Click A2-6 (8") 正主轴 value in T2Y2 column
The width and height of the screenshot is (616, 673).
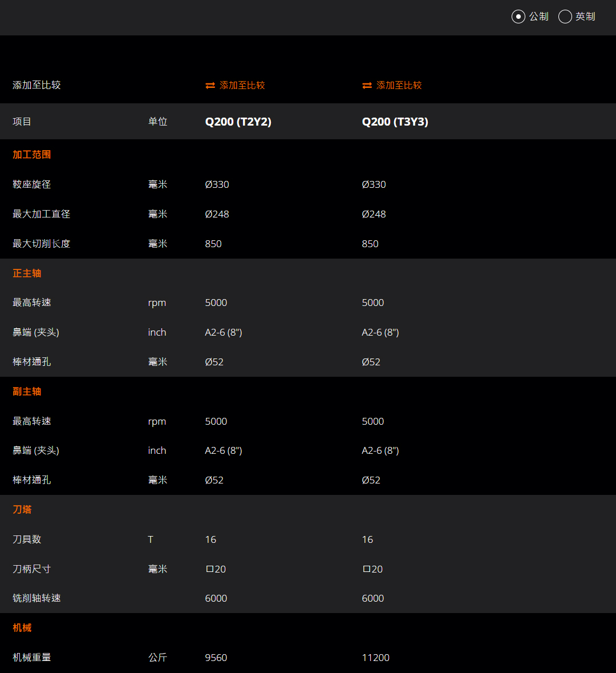224,332
